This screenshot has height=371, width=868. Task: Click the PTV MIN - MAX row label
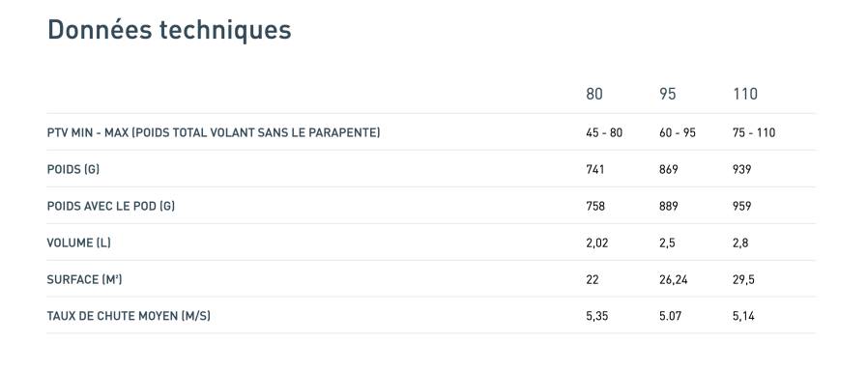(214, 132)
